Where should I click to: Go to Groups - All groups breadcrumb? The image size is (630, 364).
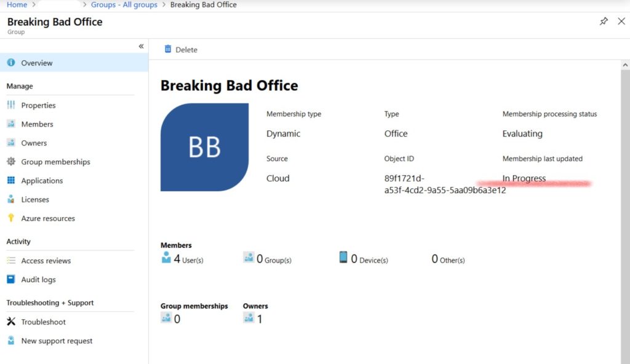pos(124,5)
